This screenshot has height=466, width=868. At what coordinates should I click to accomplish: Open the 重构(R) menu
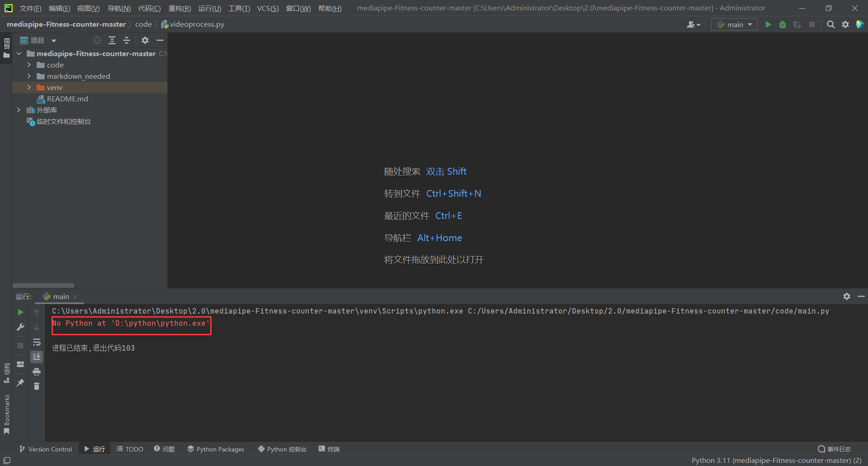[180, 8]
